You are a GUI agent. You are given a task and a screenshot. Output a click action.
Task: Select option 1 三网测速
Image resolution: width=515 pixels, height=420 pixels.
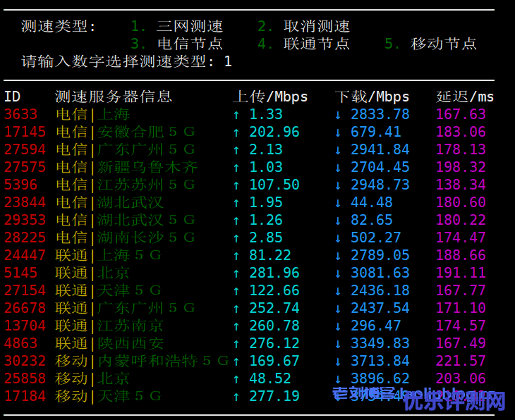tap(177, 26)
